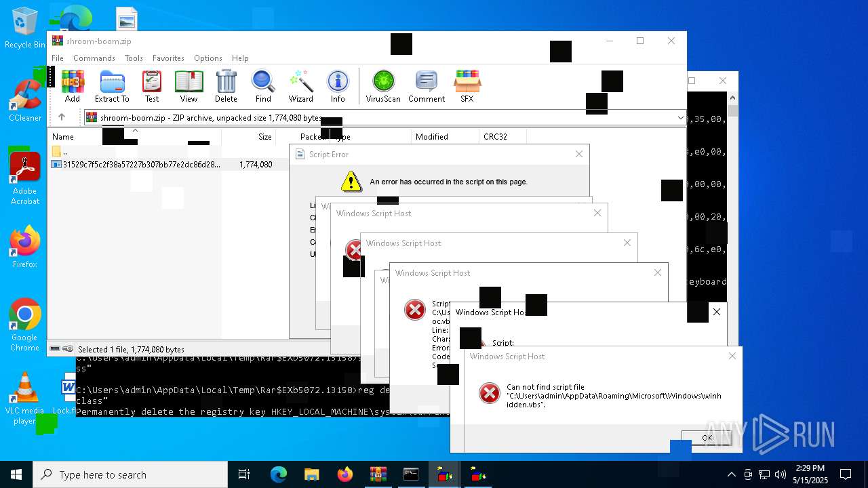The width and height of the screenshot is (868, 488).
Task: Open the VLC media player desktop shortcut
Action: 24,399
